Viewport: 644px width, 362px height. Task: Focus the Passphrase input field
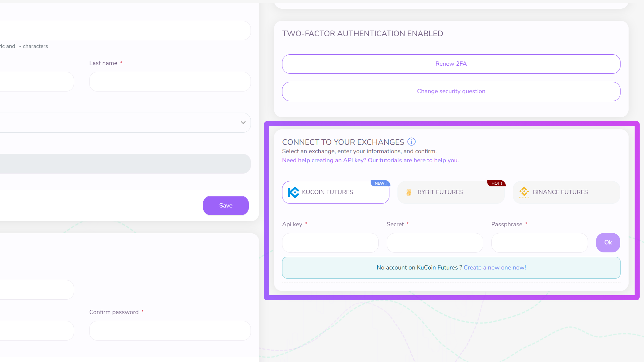pos(539,243)
